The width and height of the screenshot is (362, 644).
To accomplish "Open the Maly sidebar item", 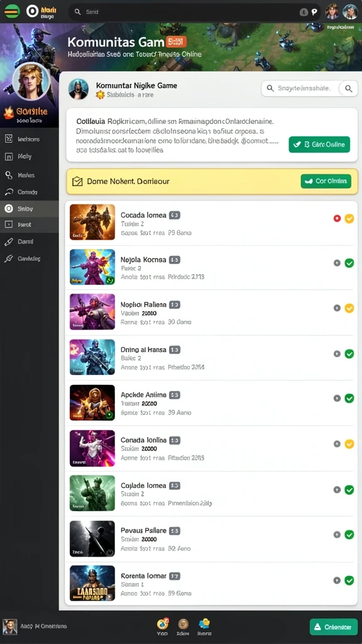I will tap(29, 157).
